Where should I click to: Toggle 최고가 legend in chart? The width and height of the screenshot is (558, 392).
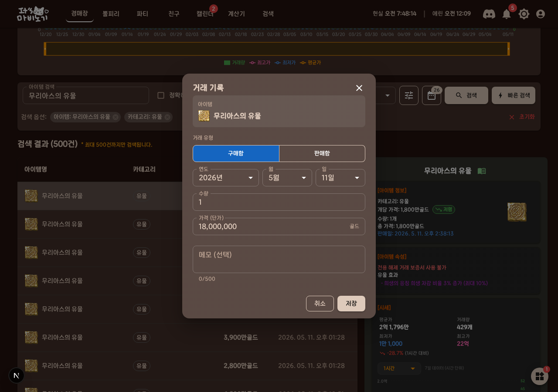260,63
